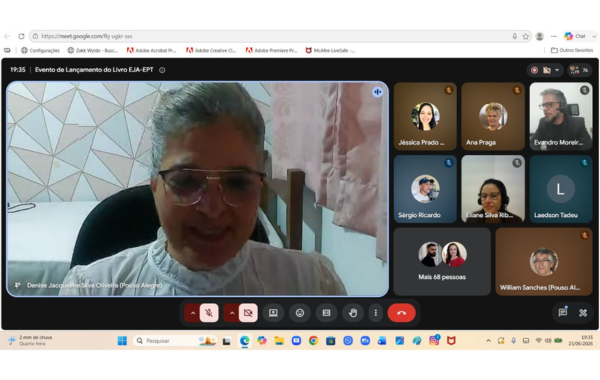Click the browser address bar URL
This screenshot has height=380, width=600.
tap(87, 36)
